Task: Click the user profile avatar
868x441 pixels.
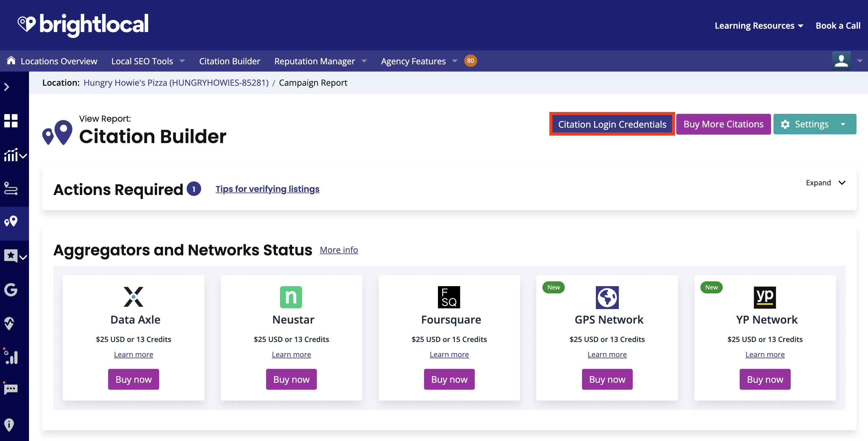Action: [841, 61]
